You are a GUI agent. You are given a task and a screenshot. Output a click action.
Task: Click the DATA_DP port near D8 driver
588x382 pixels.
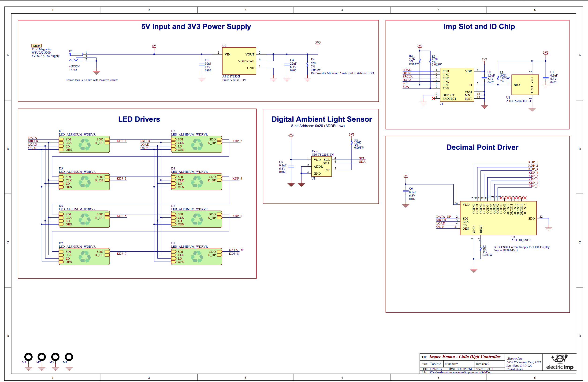(x=236, y=250)
